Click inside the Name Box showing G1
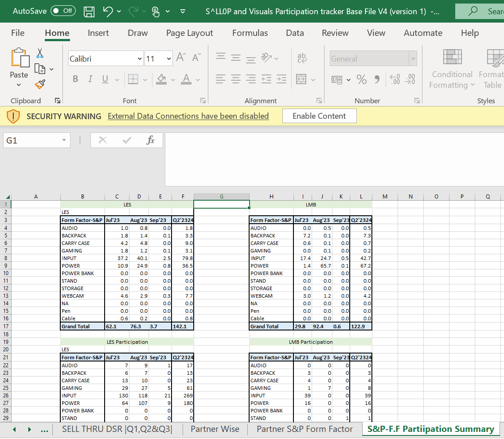Screen dimensions: 504x439 pyautogui.click(x=33, y=140)
